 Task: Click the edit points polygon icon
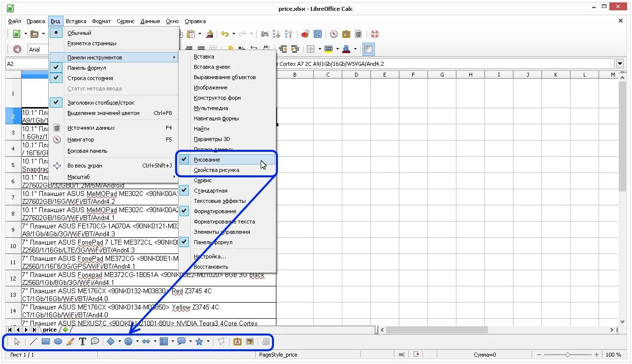click(x=221, y=341)
